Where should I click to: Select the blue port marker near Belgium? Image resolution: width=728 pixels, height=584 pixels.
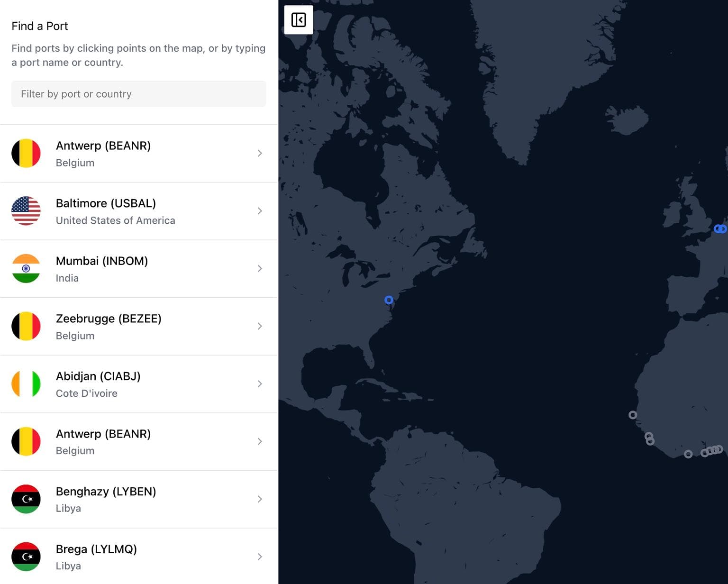[719, 229]
